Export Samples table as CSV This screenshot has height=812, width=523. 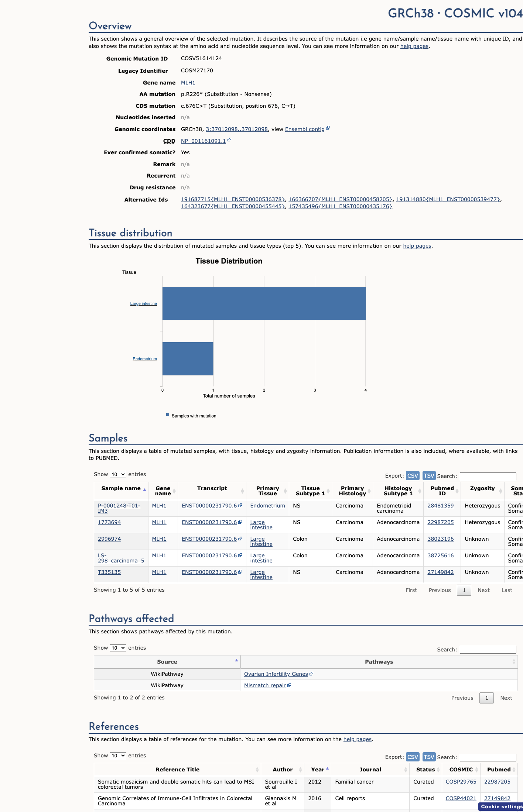tap(413, 476)
